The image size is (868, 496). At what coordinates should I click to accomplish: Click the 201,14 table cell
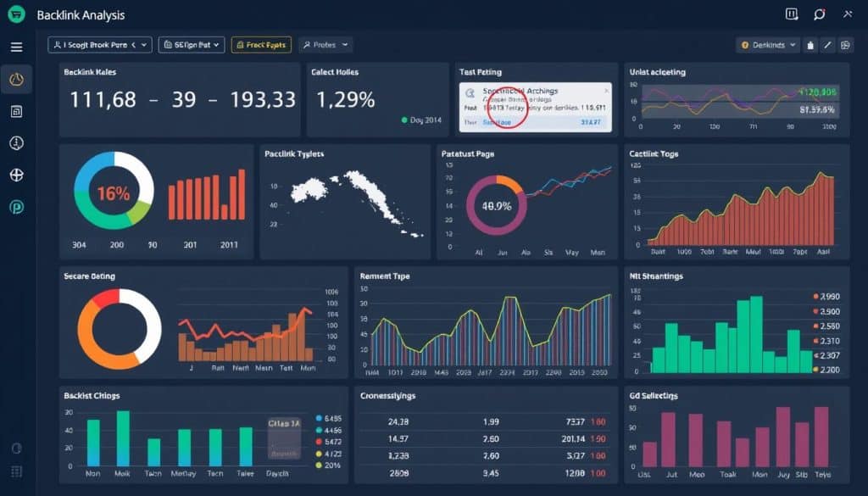coord(573,439)
